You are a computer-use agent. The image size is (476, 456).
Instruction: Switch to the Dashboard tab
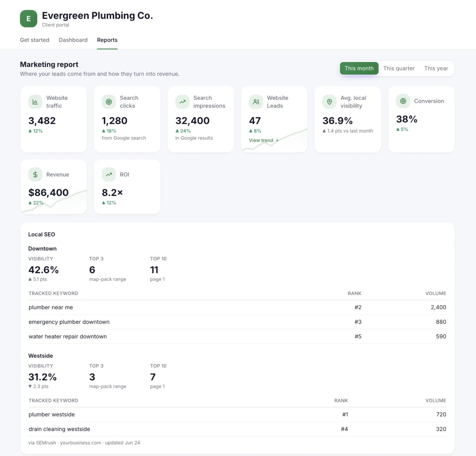pyautogui.click(x=73, y=40)
